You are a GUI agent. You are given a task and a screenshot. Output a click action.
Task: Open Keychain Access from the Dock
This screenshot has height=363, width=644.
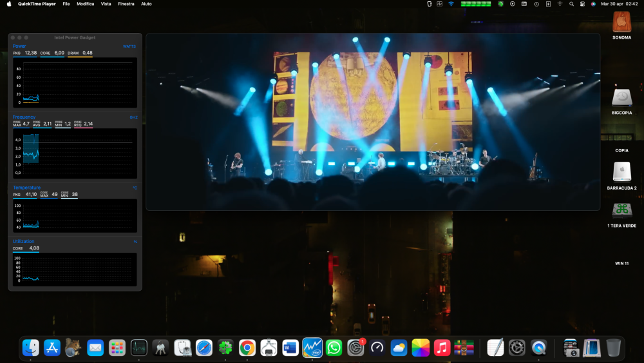(160, 348)
